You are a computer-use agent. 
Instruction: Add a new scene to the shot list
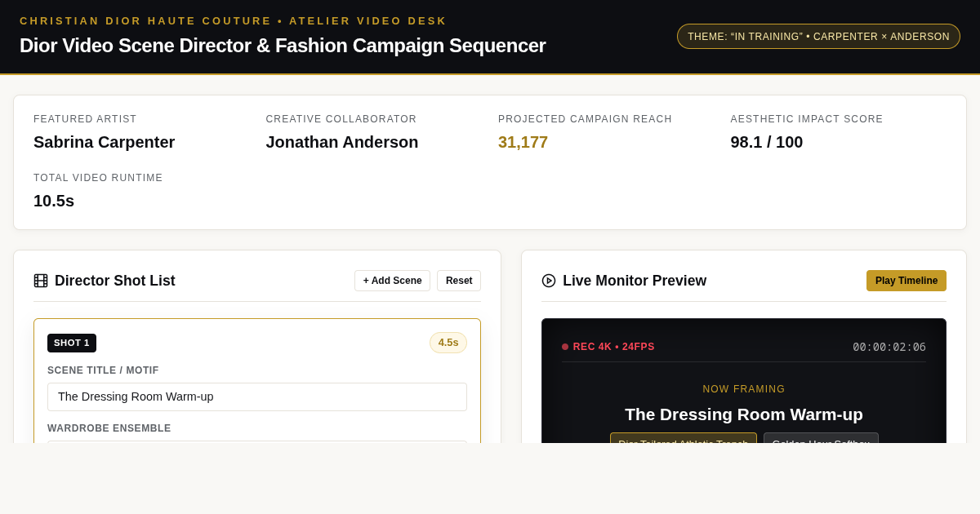coord(392,281)
